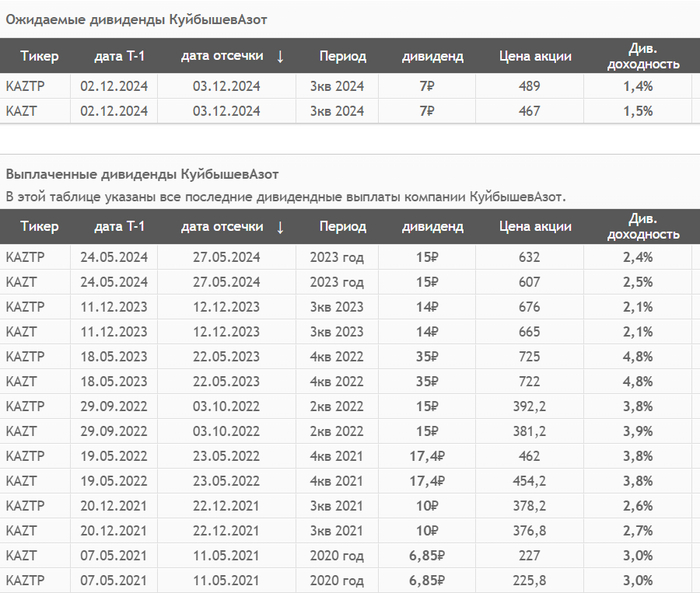Click cutoff date 22.05.2023 in KAZT row

[x=226, y=382]
